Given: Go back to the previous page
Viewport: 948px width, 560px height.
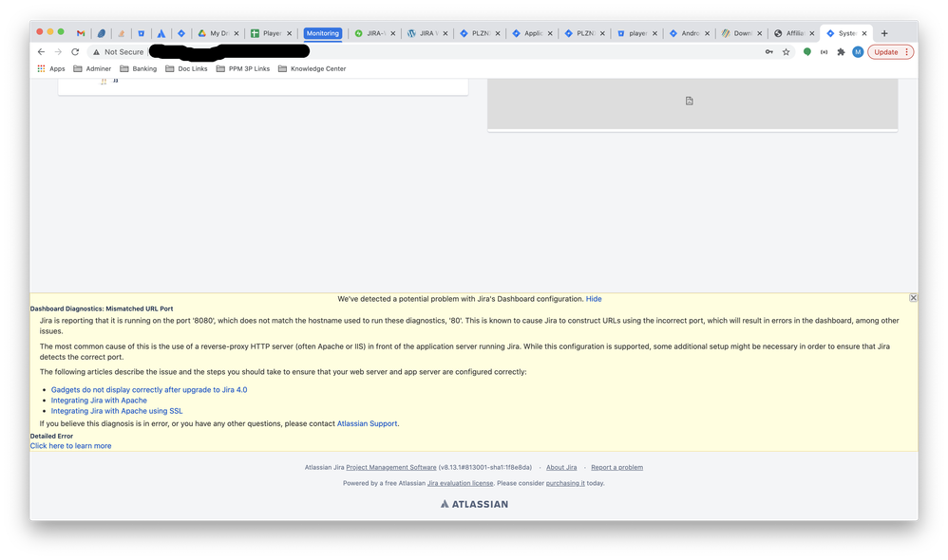Looking at the screenshot, I should click(41, 52).
